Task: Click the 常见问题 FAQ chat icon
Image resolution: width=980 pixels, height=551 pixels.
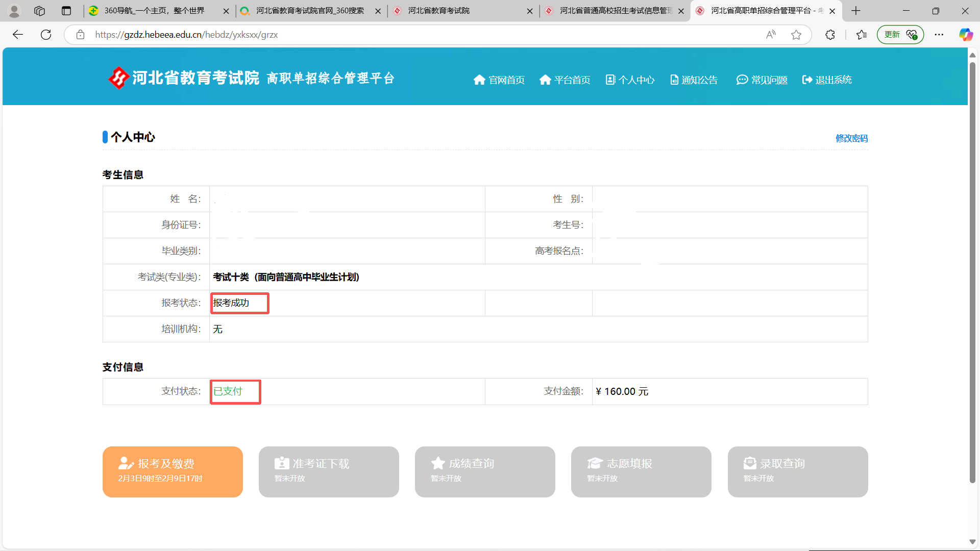Action: pyautogui.click(x=742, y=80)
